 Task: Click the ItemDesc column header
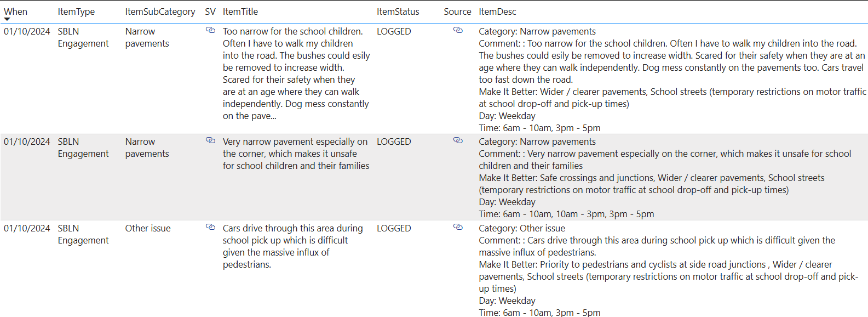tap(497, 12)
